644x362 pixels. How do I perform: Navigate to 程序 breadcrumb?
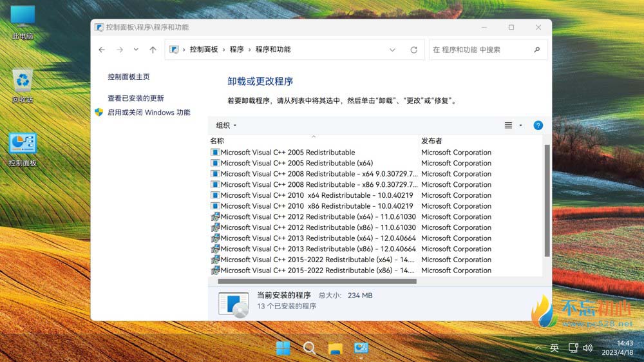tap(236, 50)
